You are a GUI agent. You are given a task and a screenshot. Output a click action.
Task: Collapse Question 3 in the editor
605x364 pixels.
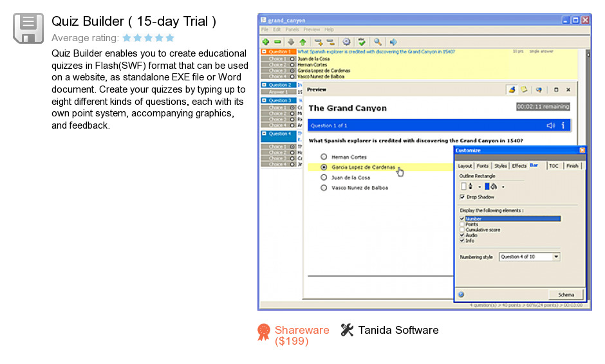point(265,100)
